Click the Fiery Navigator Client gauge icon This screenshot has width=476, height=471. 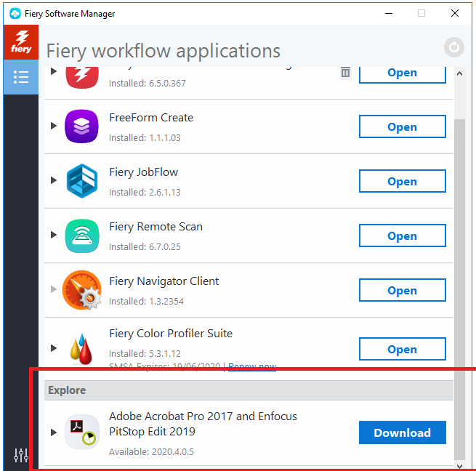[81, 290]
